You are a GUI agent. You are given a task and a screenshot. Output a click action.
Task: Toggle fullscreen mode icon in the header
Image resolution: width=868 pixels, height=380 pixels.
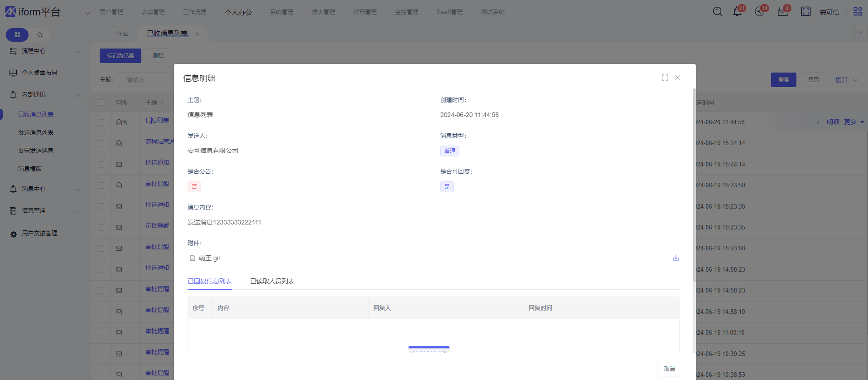[805, 12]
